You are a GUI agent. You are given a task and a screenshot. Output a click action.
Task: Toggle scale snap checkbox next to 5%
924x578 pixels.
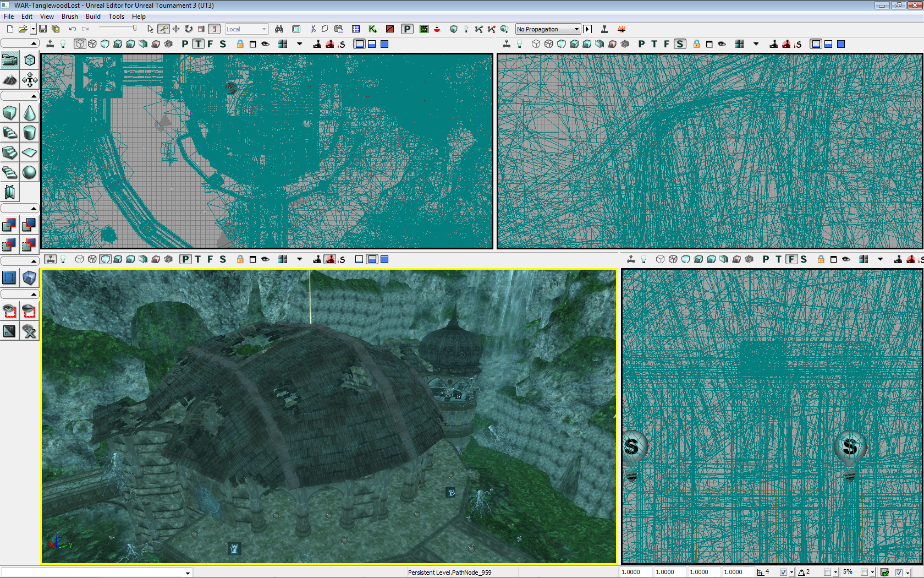[864, 572]
